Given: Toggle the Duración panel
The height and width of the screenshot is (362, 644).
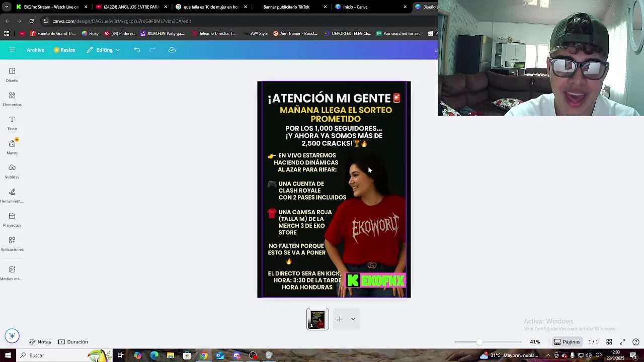Looking at the screenshot, I should tap(73, 342).
